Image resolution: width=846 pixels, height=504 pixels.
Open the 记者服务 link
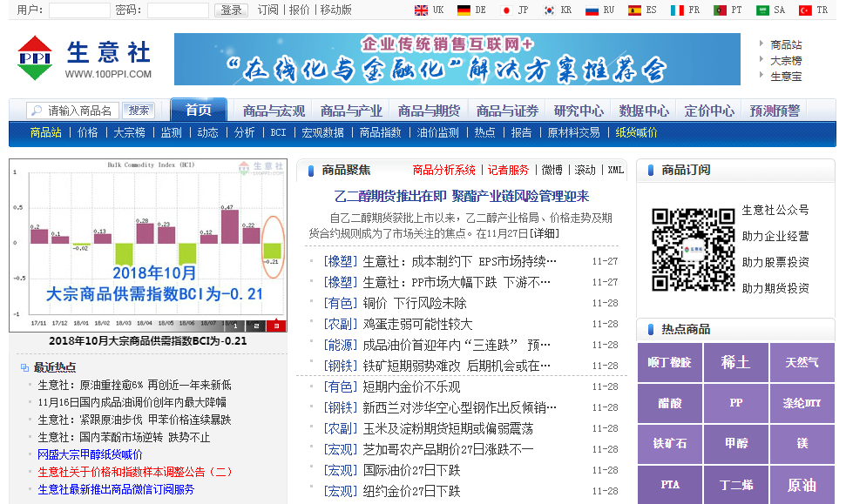[x=508, y=171]
